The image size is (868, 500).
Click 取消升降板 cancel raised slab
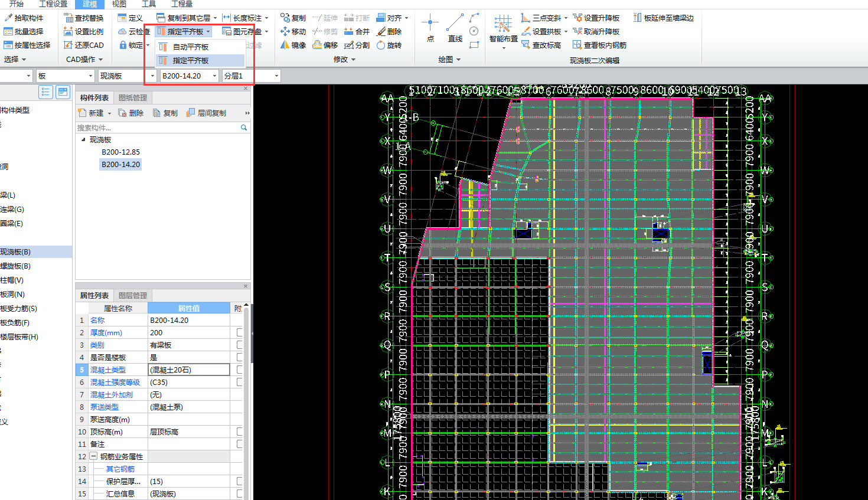[x=596, y=31]
